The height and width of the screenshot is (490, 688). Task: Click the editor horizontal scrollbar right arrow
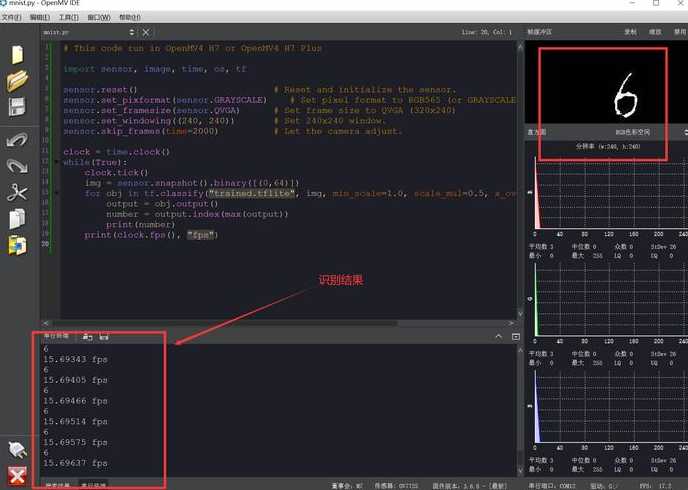tap(511, 323)
